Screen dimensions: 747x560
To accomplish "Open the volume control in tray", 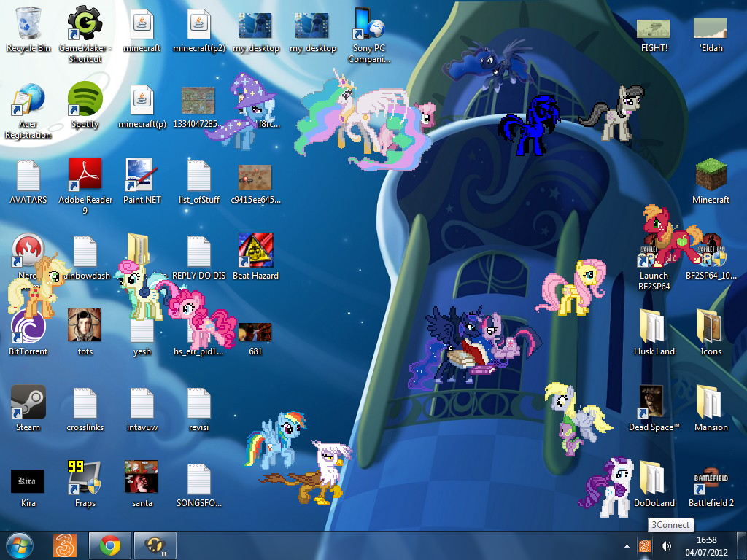I will click(x=666, y=545).
